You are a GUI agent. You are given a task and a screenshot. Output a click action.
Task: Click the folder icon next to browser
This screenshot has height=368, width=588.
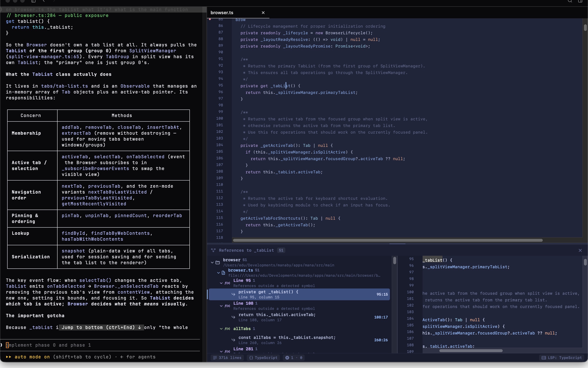point(218,263)
